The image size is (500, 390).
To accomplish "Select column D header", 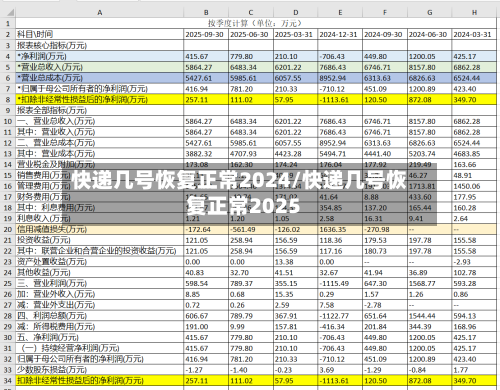I will pos(296,12).
